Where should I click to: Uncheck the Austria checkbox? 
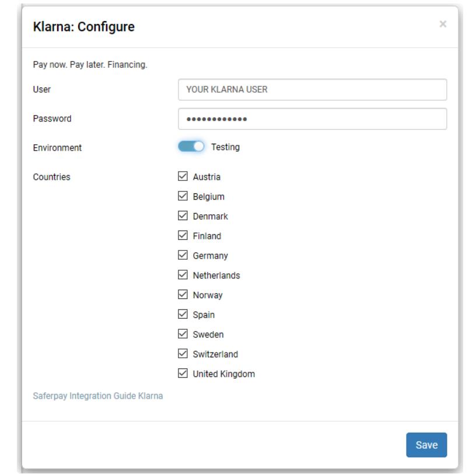pyautogui.click(x=183, y=176)
